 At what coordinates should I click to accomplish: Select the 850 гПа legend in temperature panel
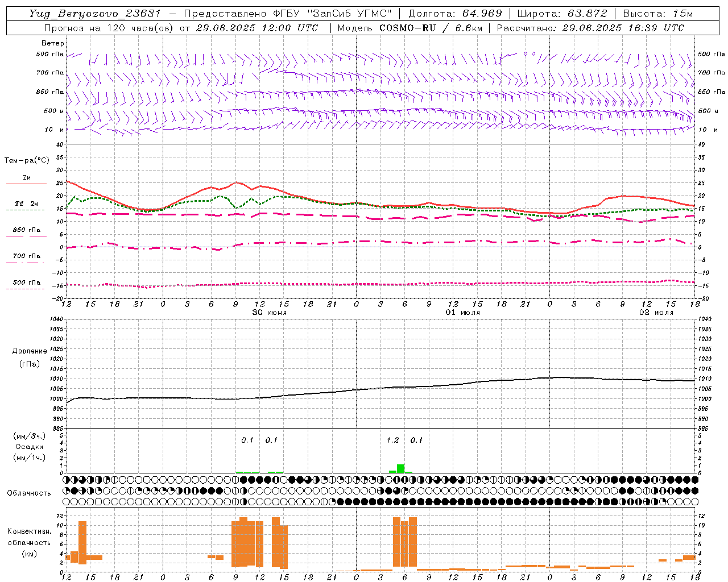pyautogui.click(x=26, y=230)
